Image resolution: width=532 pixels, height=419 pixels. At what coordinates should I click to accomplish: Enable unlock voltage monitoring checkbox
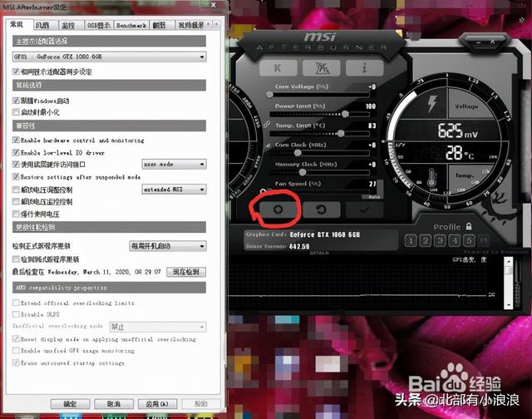16,201
